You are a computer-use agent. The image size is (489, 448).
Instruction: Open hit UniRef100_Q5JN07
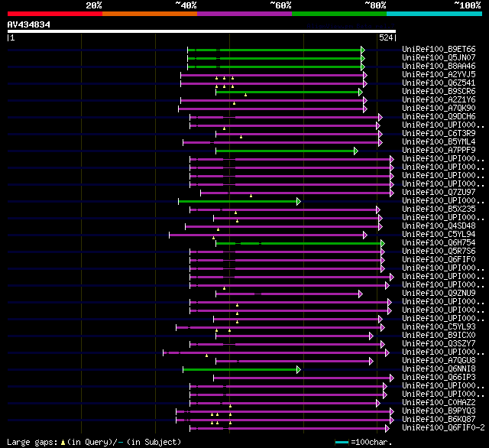439,57
